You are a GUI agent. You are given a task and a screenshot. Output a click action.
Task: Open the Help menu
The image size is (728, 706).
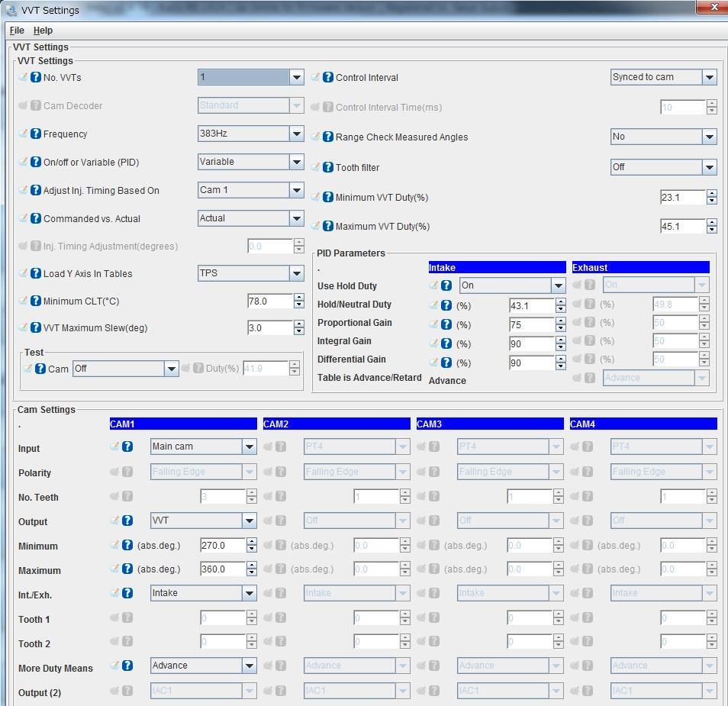(x=43, y=31)
